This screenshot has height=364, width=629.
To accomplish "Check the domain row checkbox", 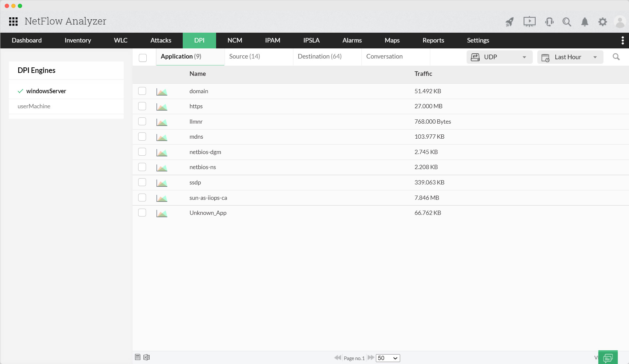I will [x=142, y=91].
